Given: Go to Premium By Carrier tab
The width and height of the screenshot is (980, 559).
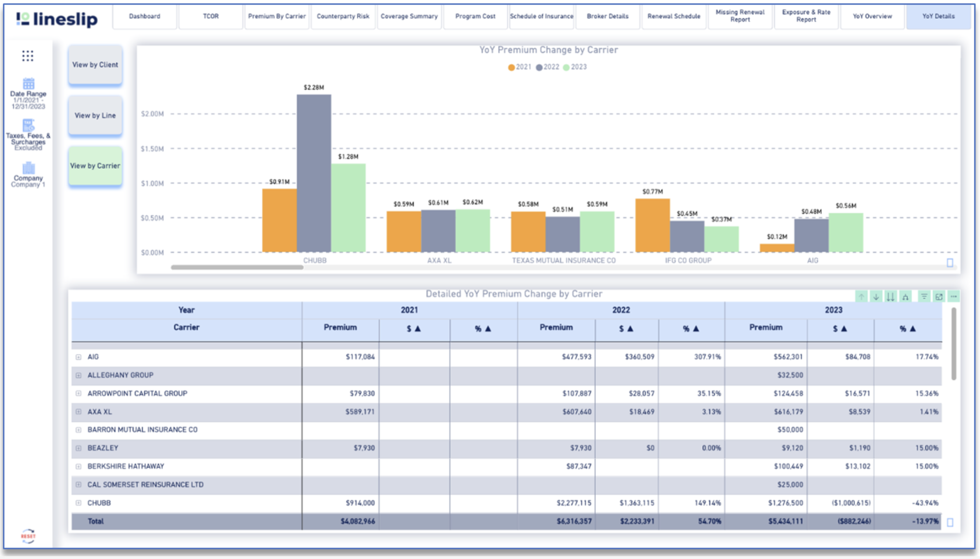Looking at the screenshot, I should [x=277, y=16].
